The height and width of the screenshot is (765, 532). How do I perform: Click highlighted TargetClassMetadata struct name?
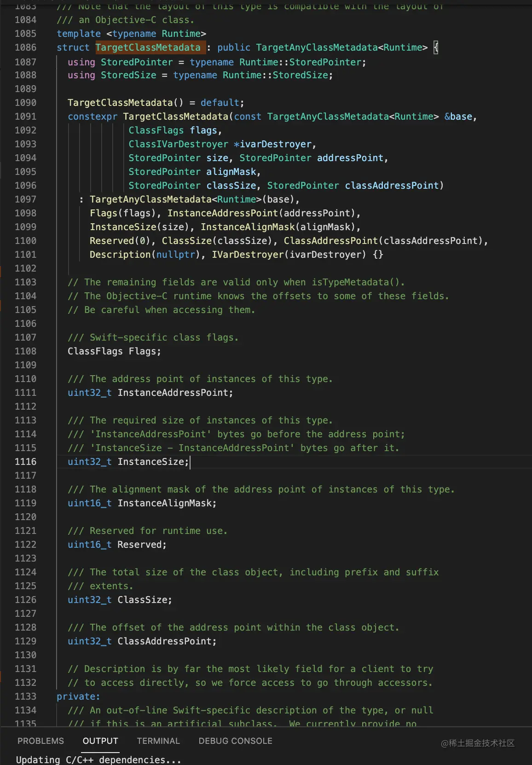coord(148,47)
